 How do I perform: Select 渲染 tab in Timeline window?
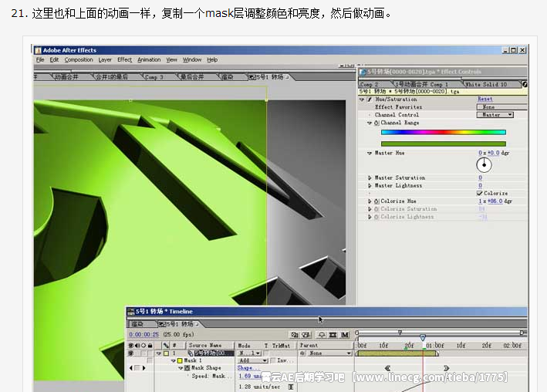point(138,324)
